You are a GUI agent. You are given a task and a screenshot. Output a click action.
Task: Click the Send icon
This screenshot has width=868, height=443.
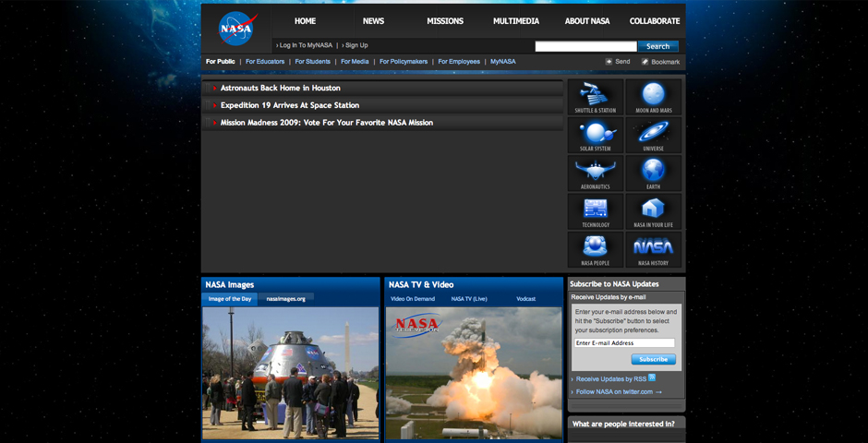(609, 62)
